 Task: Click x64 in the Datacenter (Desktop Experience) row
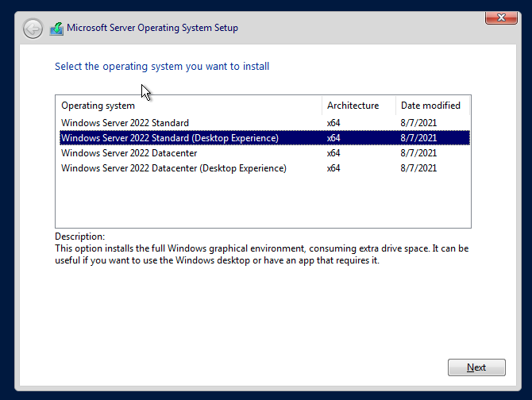point(333,168)
